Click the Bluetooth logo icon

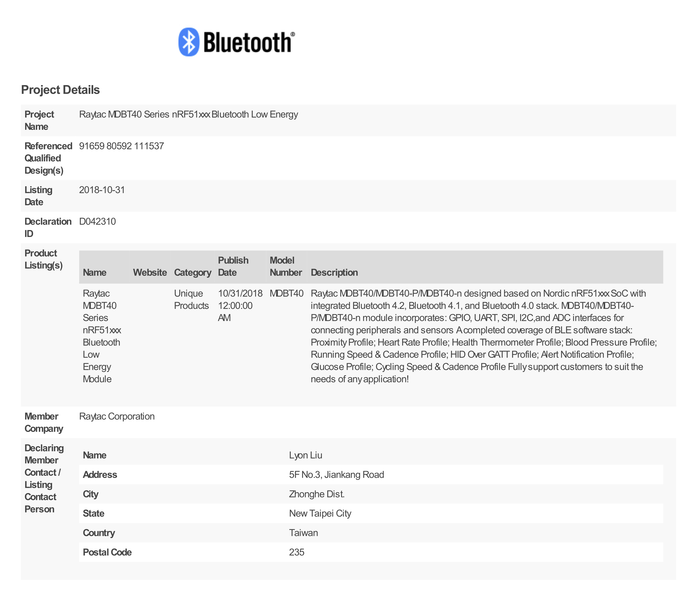point(189,42)
